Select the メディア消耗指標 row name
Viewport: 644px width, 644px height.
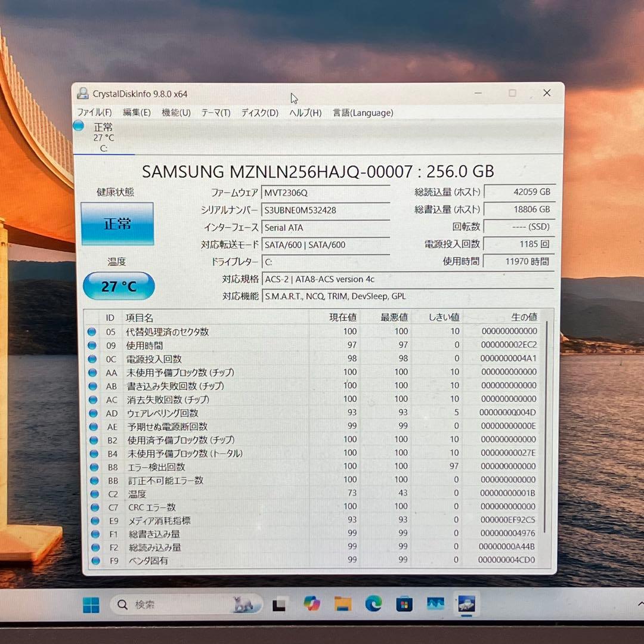pos(159,521)
